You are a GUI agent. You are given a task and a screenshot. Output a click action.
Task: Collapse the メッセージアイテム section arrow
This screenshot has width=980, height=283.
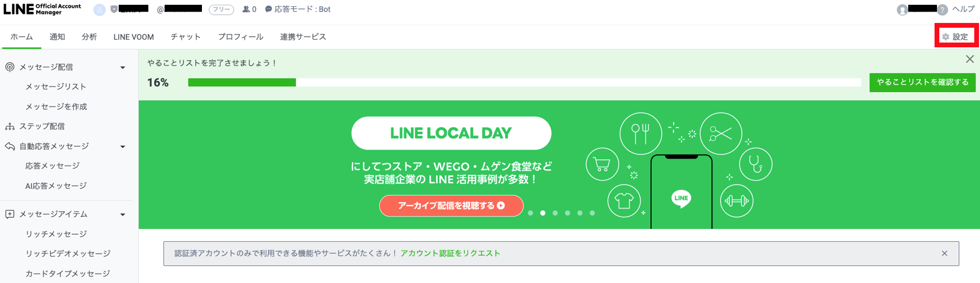pyautogui.click(x=122, y=215)
